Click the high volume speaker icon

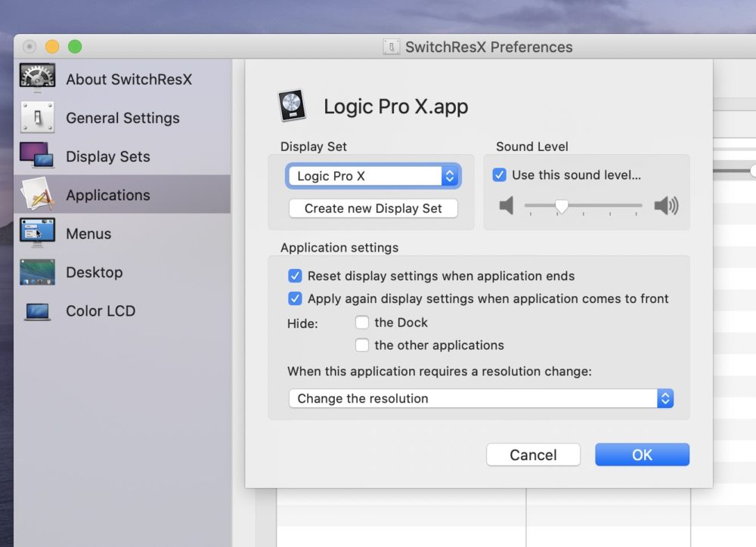pos(666,206)
